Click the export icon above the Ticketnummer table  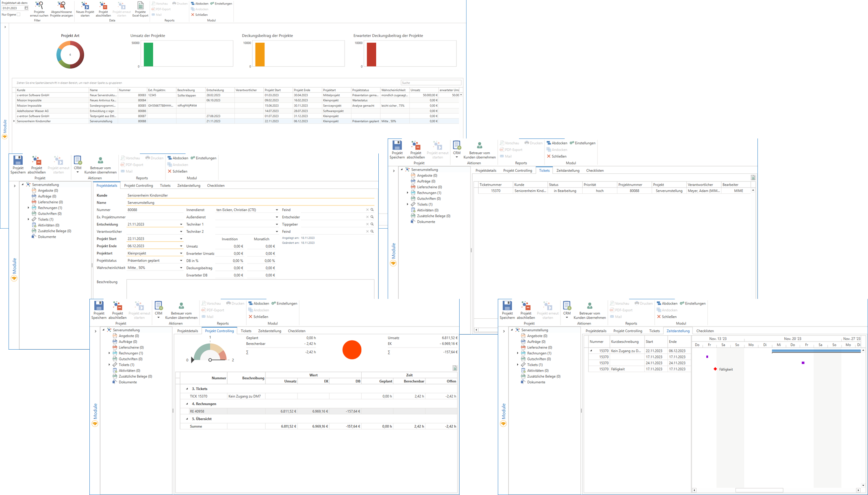coord(753,178)
